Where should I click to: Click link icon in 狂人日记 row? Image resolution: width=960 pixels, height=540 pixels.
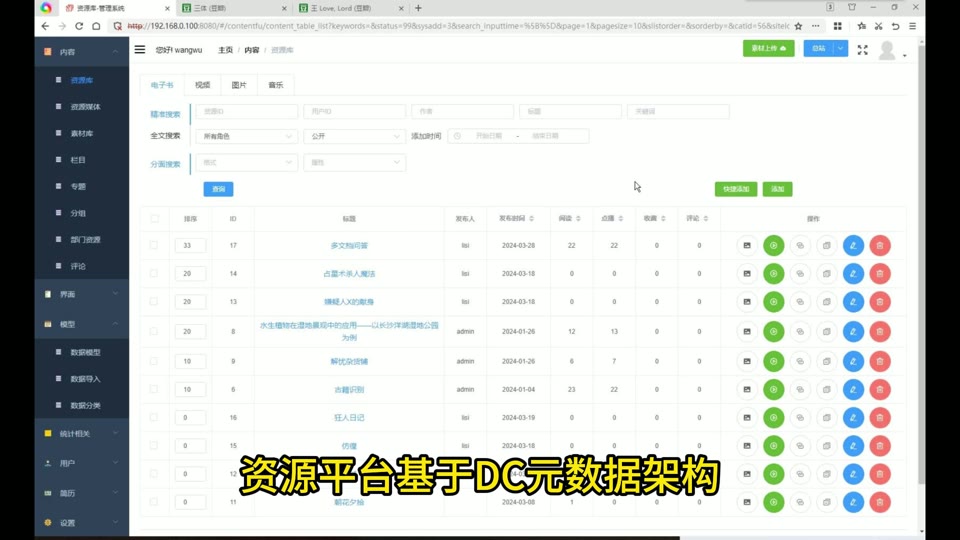800,418
